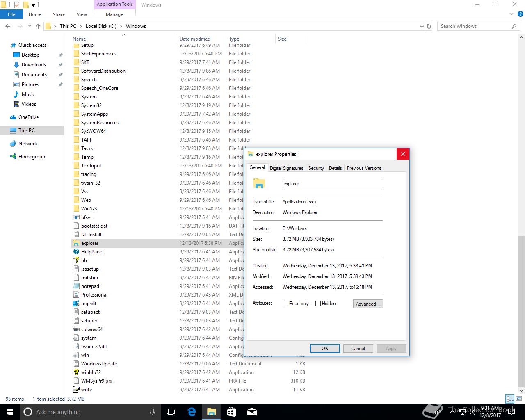Switch to the Home ribbon tab
This screenshot has height=420, width=525.
[35, 14]
